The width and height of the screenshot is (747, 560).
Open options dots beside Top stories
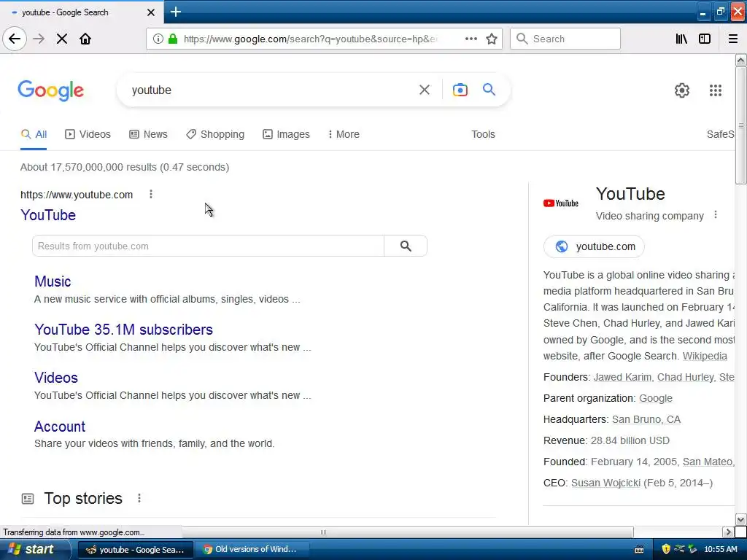pos(139,498)
